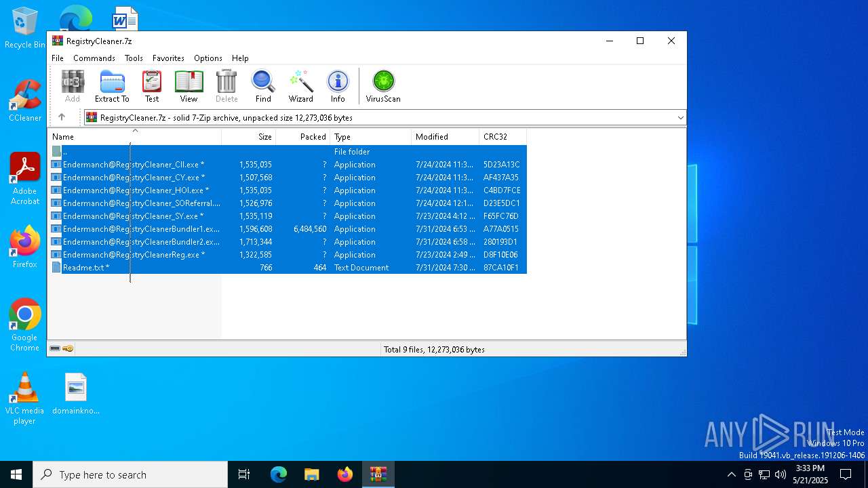Open Commands menu

(x=94, y=58)
